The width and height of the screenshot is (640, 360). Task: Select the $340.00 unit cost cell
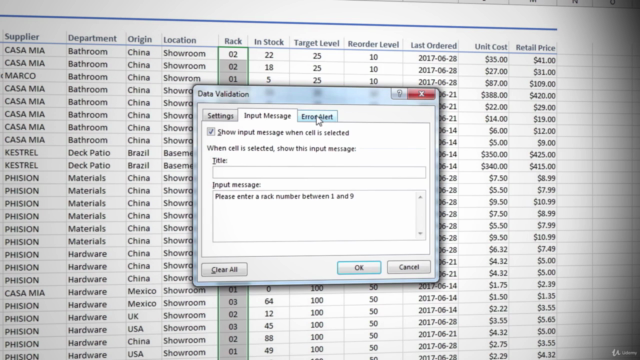[494, 167]
